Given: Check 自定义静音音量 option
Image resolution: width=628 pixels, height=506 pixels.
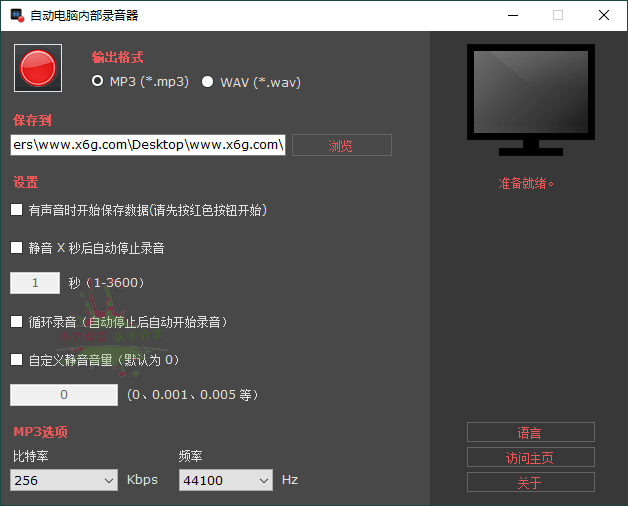Looking at the screenshot, I should coord(16,359).
